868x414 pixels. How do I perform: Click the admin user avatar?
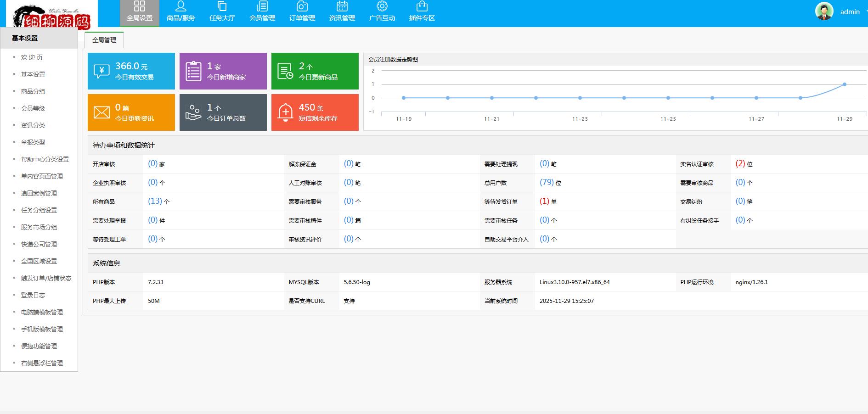pos(824,11)
